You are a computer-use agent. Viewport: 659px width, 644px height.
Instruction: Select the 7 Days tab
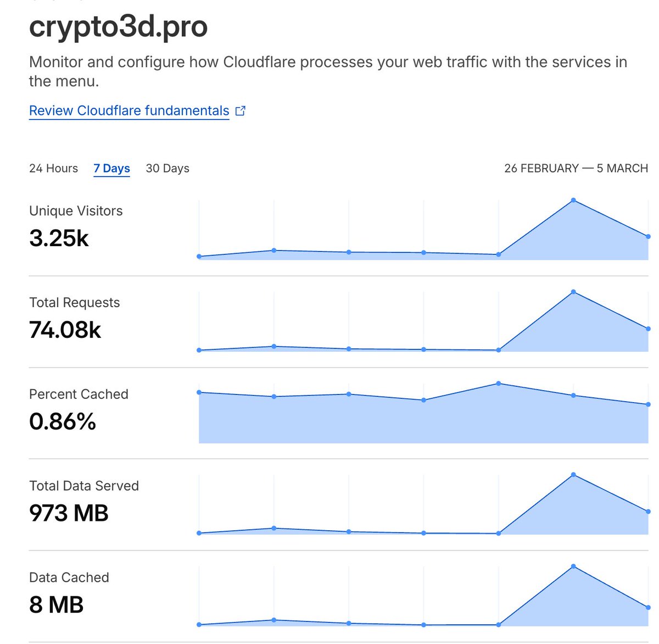click(111, 168)
